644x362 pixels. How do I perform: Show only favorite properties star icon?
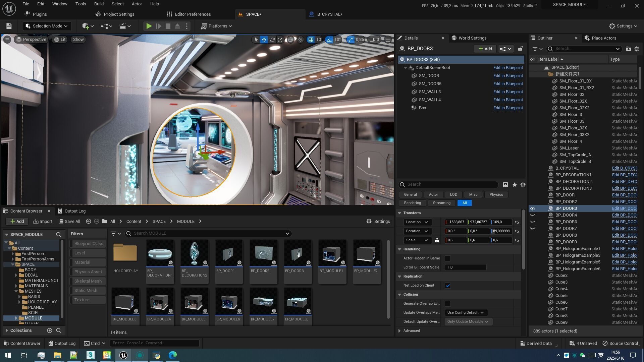pyautogui.click(x=515, y=185)
